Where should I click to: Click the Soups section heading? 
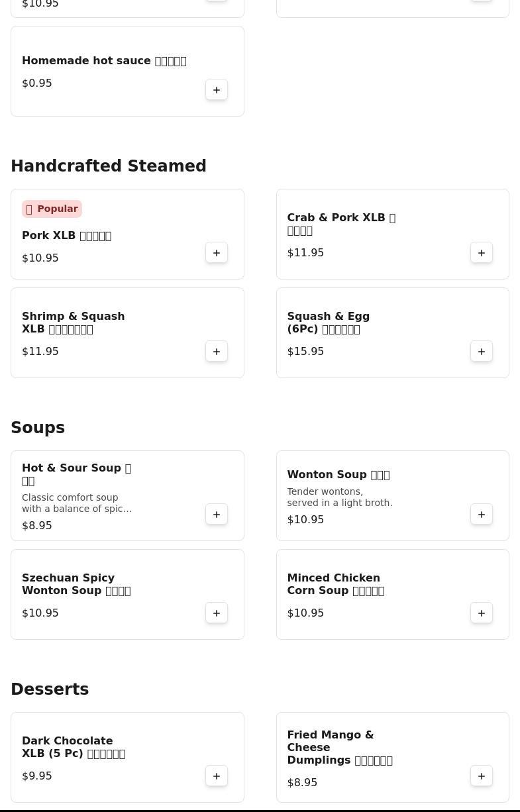(x=38, y=428)
